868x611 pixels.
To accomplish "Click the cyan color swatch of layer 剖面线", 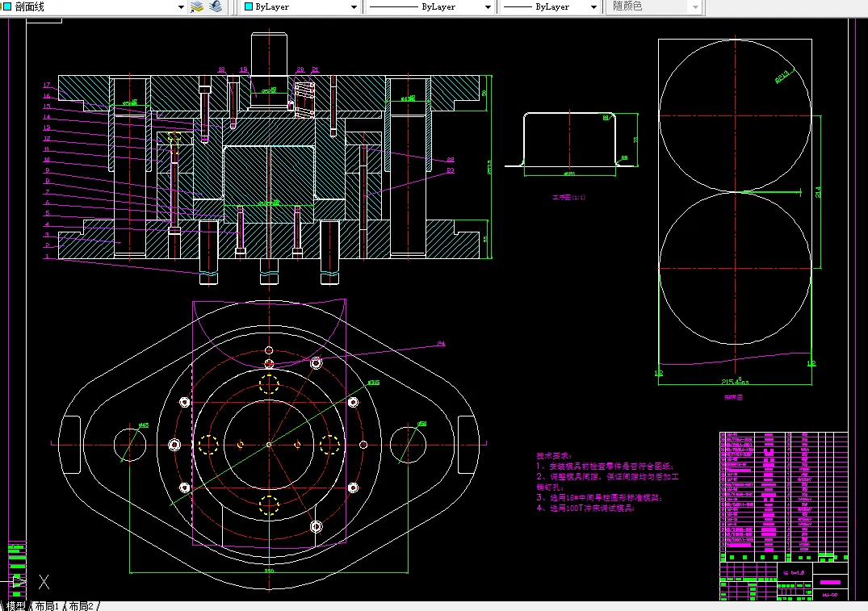I will [8, 6].
